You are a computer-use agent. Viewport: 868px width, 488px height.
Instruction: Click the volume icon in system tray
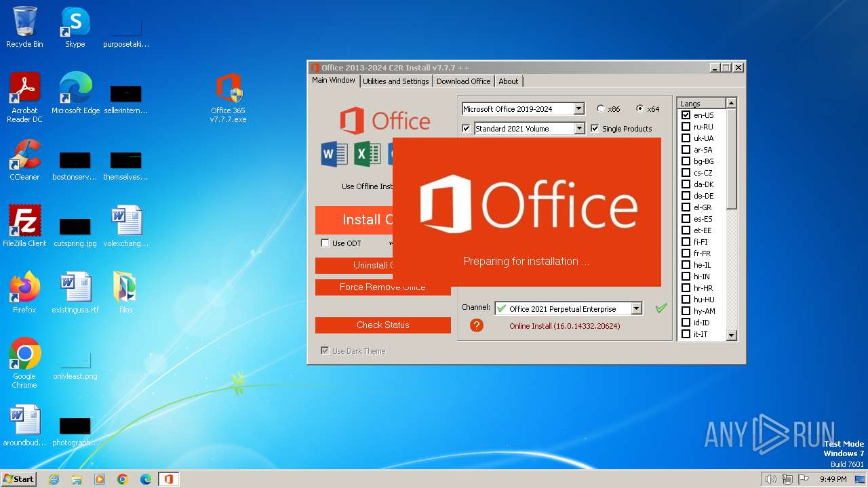[x=771, y=479]
